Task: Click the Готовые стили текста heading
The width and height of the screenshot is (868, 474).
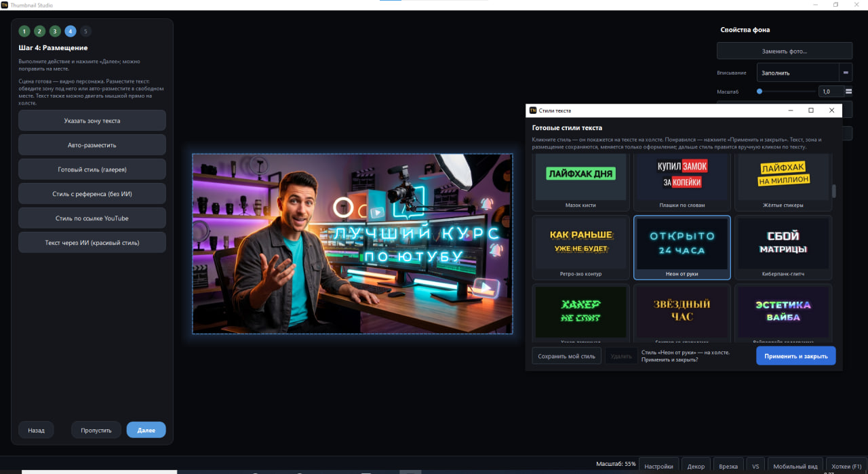Action: point(567,127)
